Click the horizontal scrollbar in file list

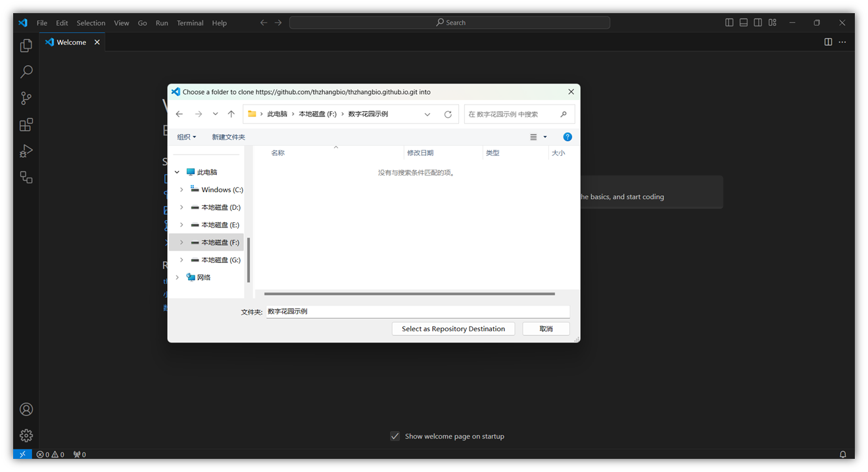coord(409,294)
